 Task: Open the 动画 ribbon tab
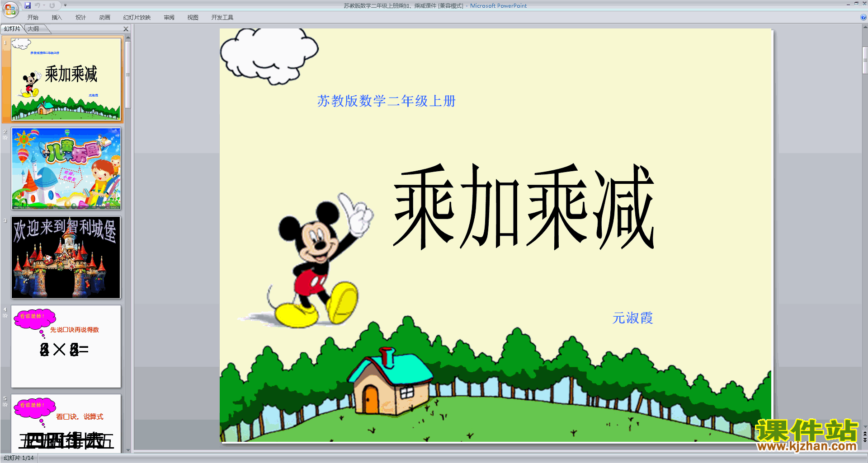[x=104, y=18]
